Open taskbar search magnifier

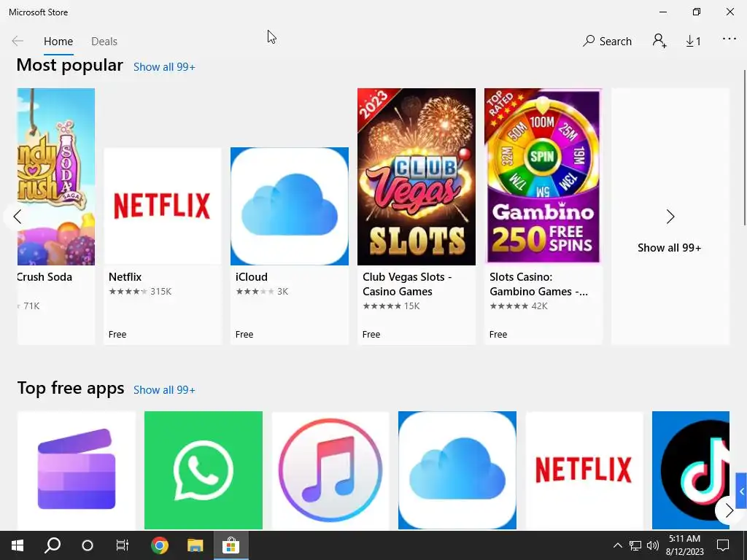[53, 545]
